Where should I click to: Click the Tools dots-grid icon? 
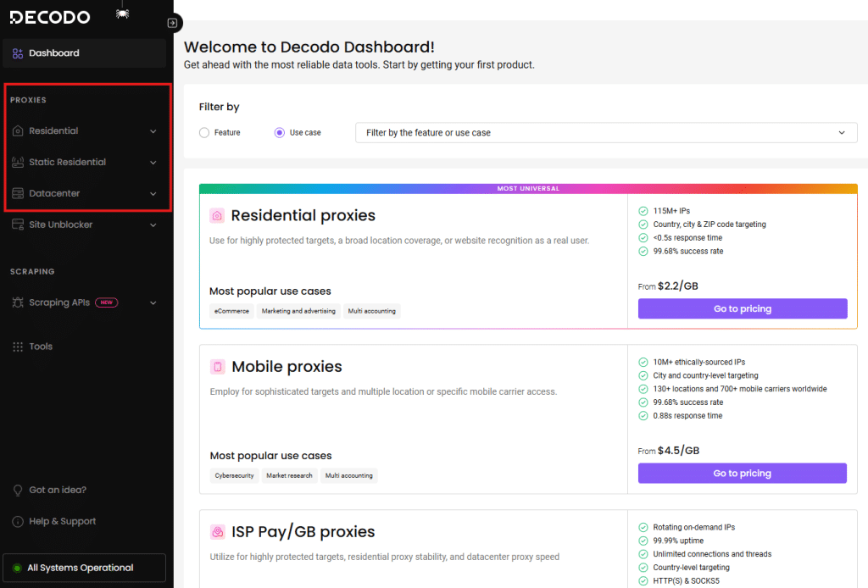click(18, 347)
